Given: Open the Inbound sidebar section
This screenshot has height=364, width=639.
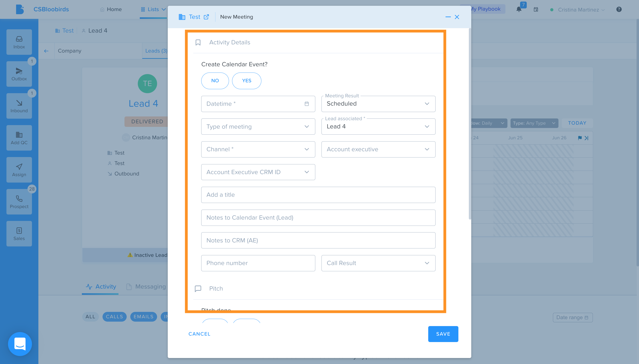Looking at the screenshot, I should click(x=19, y=106).
